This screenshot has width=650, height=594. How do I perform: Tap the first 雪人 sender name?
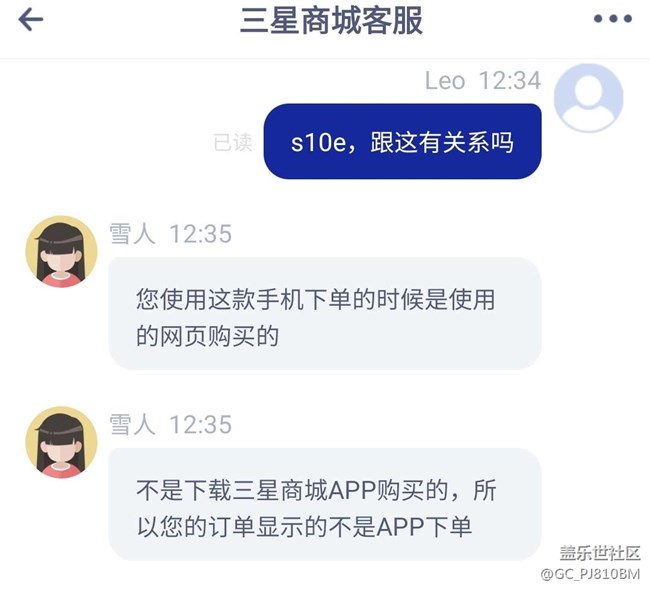[x=132, y=233]
